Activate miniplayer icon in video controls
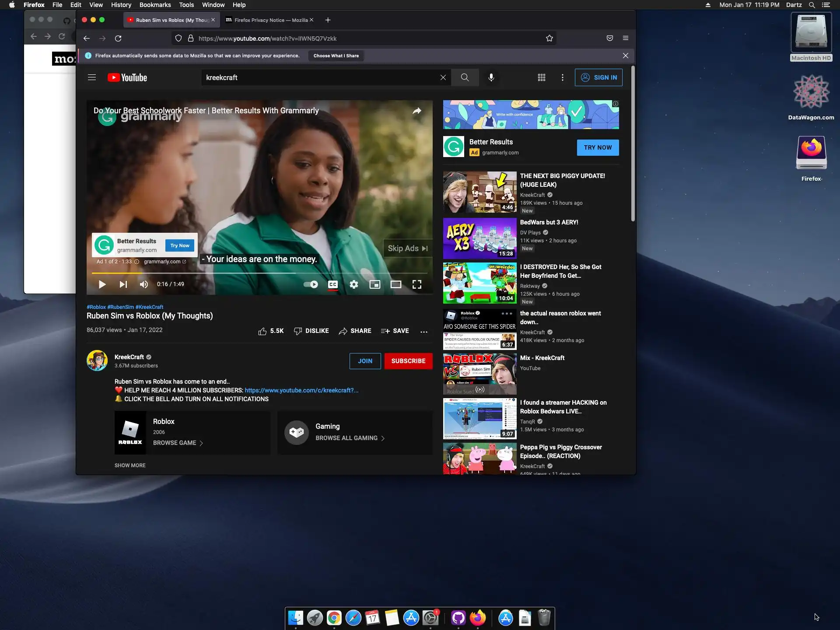The image size is (840, 630). [374, 284]
